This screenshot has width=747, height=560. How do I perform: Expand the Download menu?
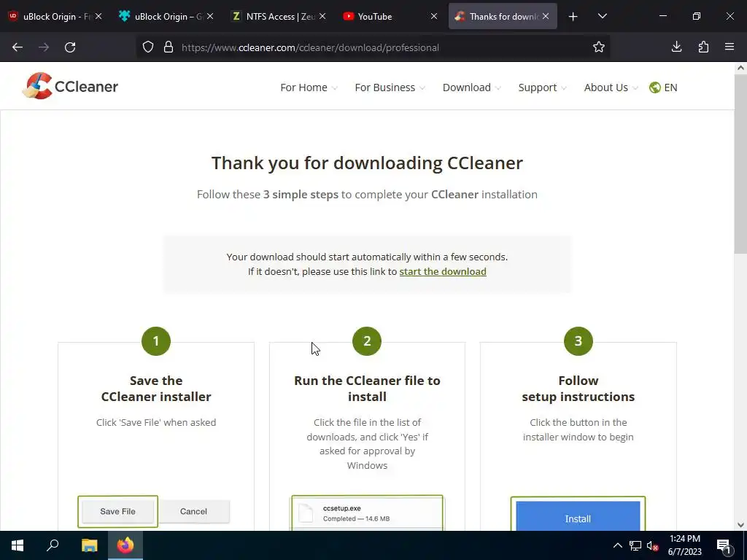click(x=472, y=87)
